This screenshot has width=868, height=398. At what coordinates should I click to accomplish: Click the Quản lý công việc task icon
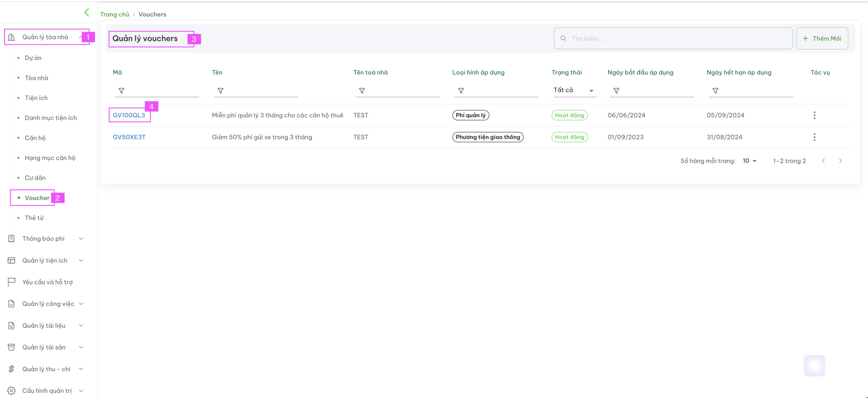(11, 304)
